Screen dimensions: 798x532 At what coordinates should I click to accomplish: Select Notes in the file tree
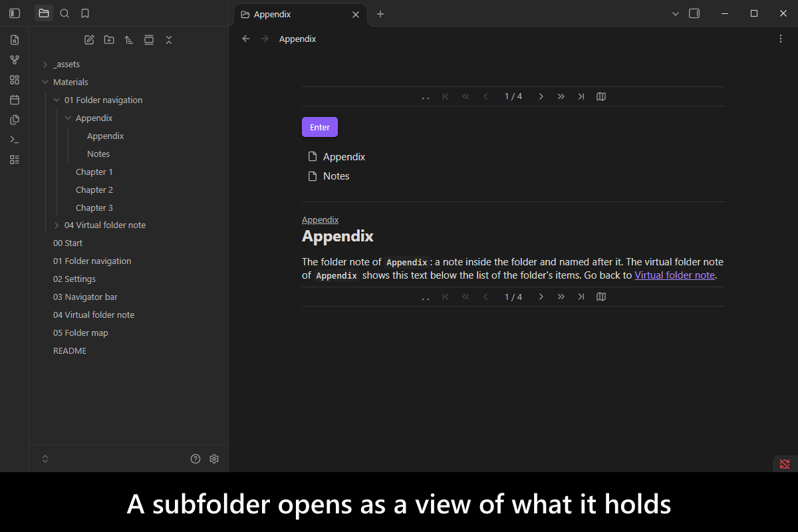pyautogui.click(x=98, y=154)
